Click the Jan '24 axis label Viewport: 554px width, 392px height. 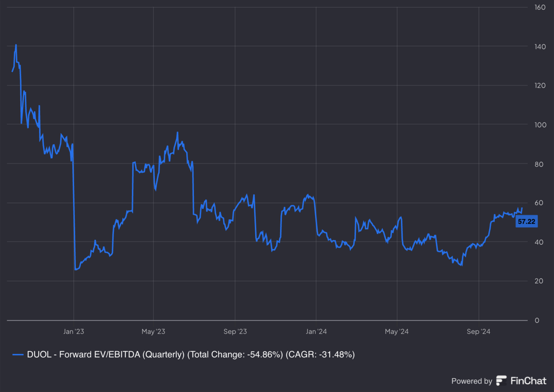tap(316, 331)
